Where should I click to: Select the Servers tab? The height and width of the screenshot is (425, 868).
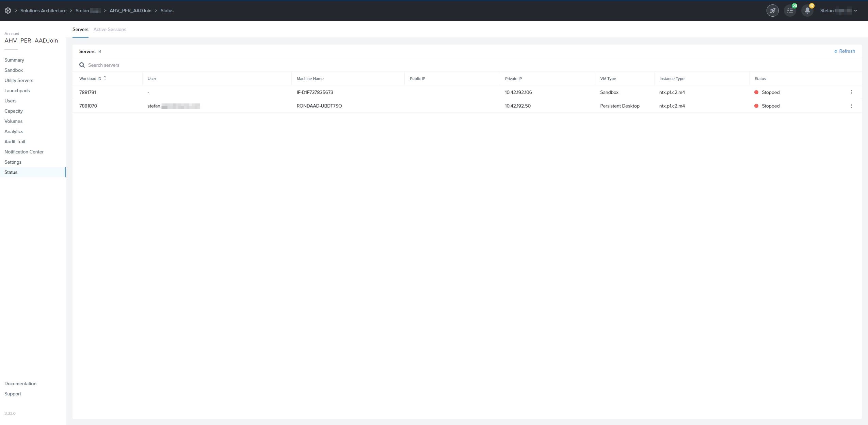click(80, 29)
